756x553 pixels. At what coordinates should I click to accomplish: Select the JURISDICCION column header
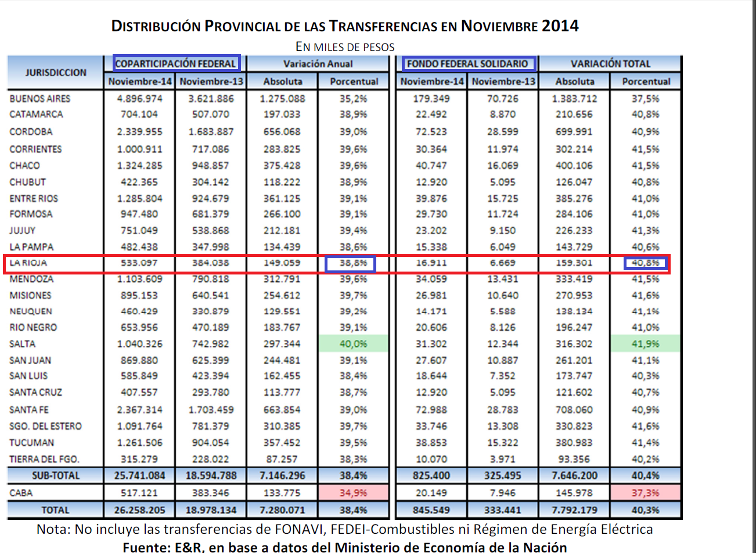tap(56, 73)
